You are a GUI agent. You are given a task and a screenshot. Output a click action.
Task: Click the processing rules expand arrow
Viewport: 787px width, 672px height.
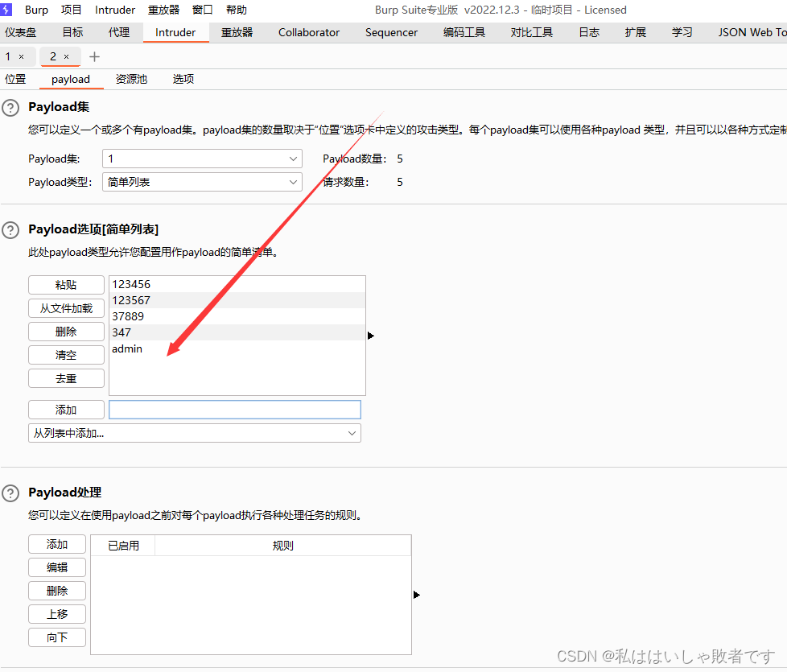click(x=417, y=595)
